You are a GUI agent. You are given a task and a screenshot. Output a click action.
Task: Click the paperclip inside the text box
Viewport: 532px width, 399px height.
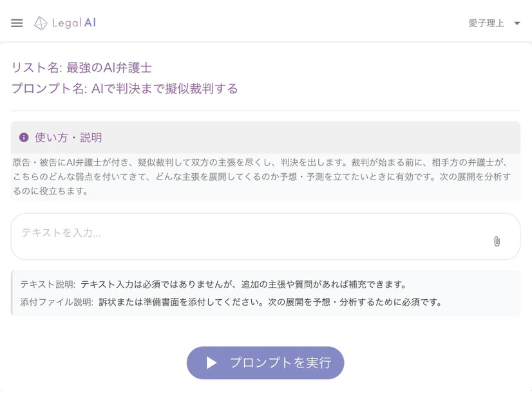496,241
